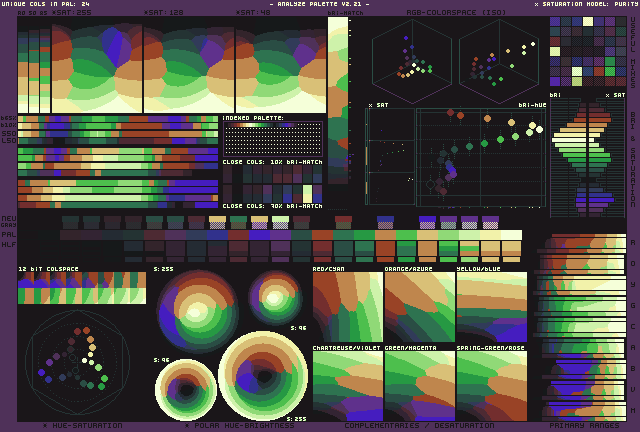
Task: Open the GREEN/MAGENTA complementary square
Action: pos(420,386)
